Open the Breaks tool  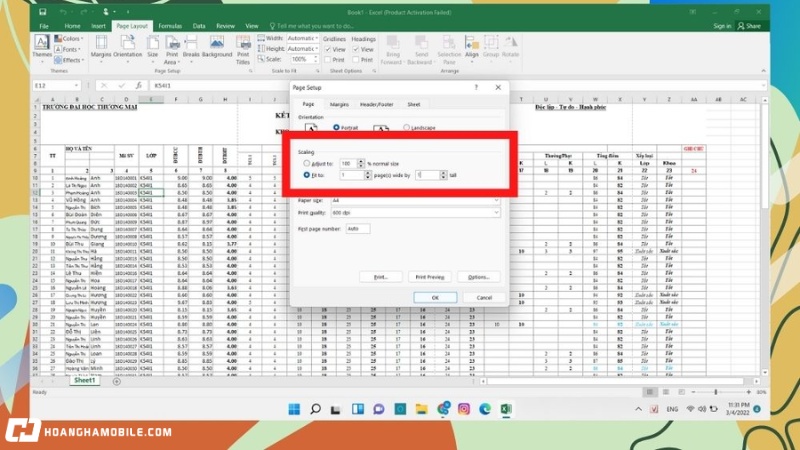[192, 47]
